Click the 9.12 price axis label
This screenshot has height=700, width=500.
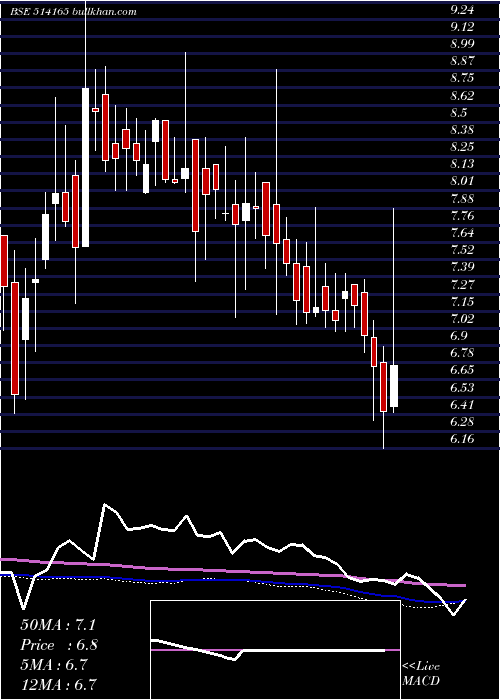tap(461, 28)
